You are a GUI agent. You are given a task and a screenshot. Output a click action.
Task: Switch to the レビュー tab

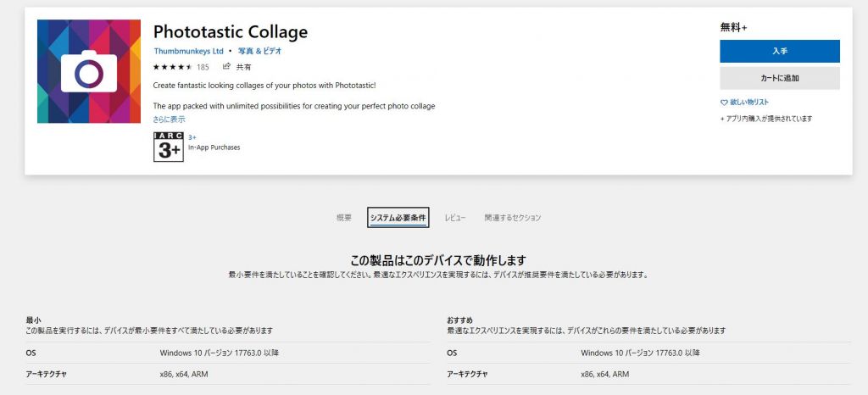click(455, 218)
